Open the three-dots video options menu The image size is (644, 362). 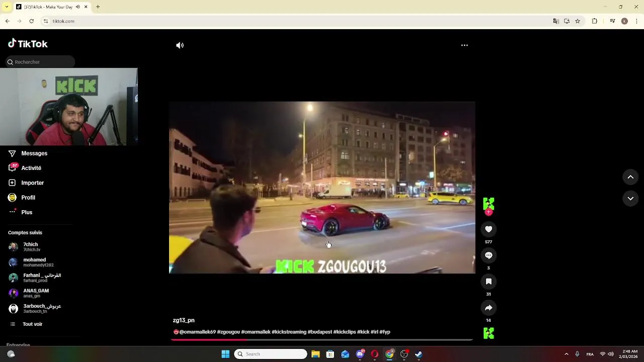464,45
